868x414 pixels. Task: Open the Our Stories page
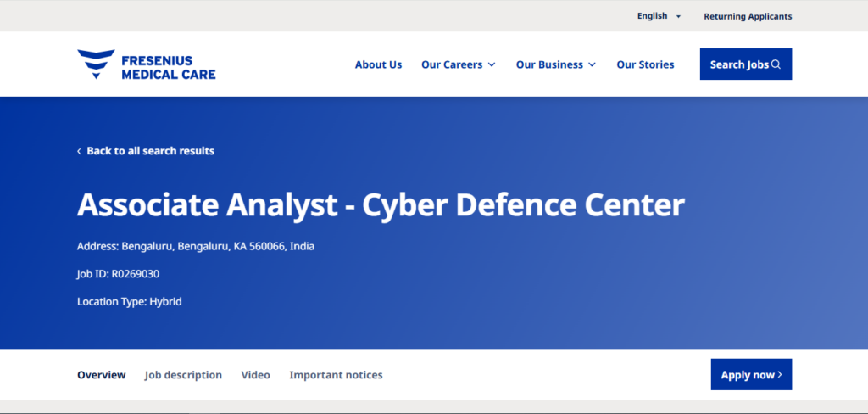[x=645, y=64]
